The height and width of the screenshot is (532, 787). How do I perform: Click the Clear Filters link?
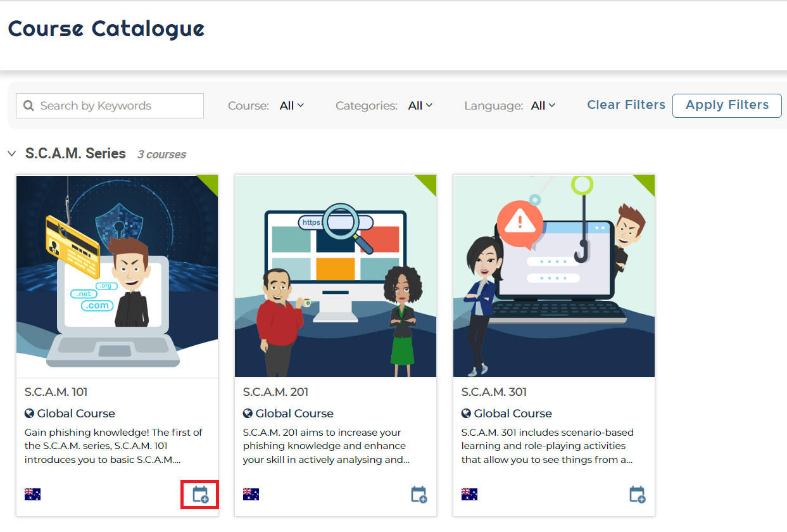[x=626, y=105]
